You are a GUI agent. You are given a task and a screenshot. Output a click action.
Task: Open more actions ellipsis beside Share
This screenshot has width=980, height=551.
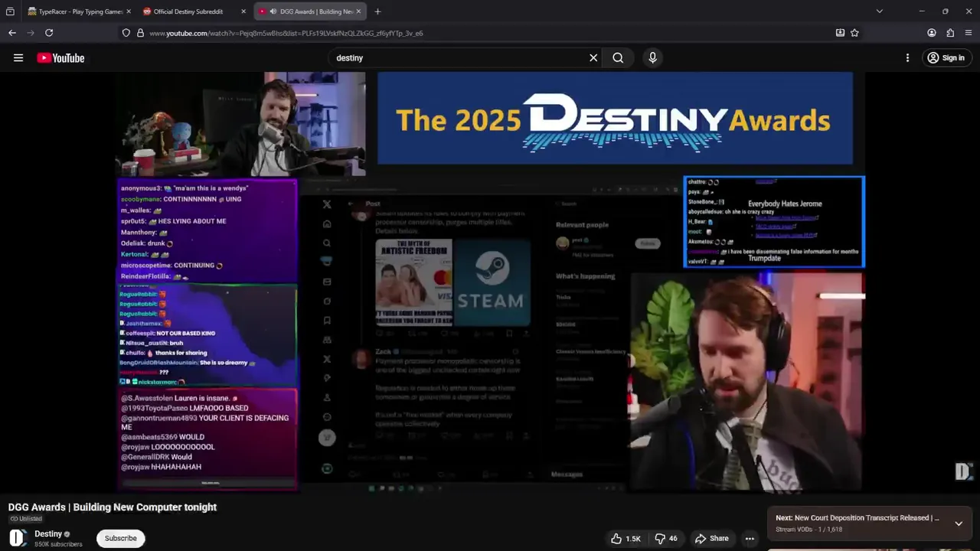point(750,538)
